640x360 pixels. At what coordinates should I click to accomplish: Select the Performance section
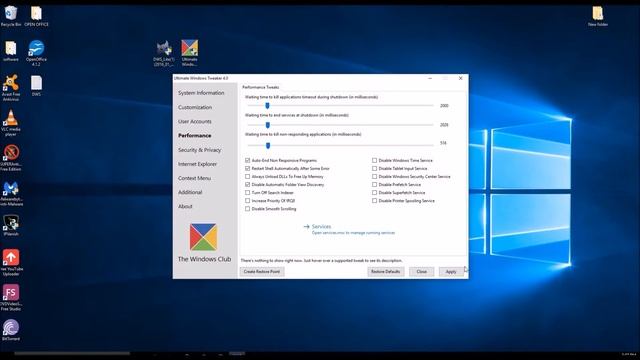(x=195, y=136)
